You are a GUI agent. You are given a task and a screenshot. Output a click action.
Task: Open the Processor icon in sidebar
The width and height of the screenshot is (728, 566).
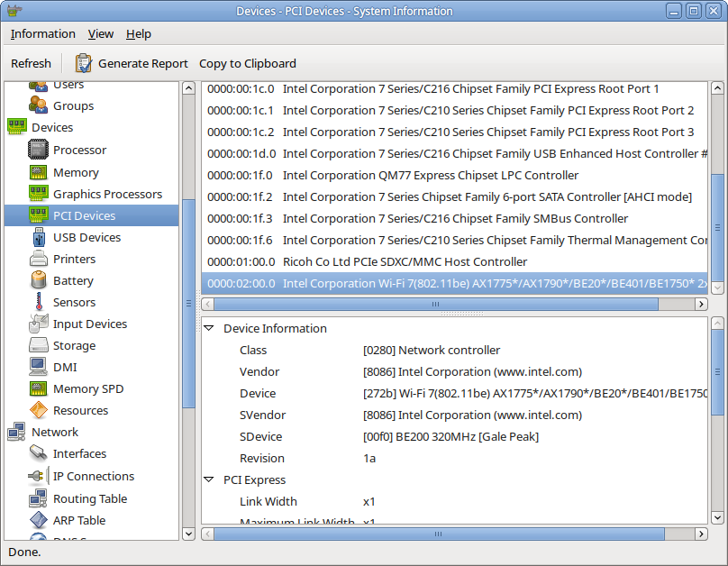[x=38, y=150]
